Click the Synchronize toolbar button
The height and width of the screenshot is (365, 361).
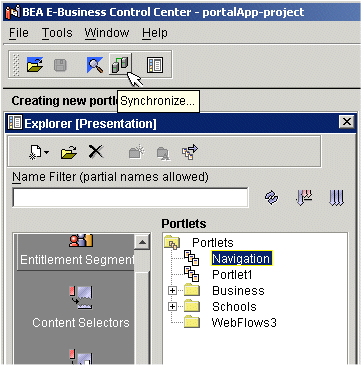[x=120, y=64]
